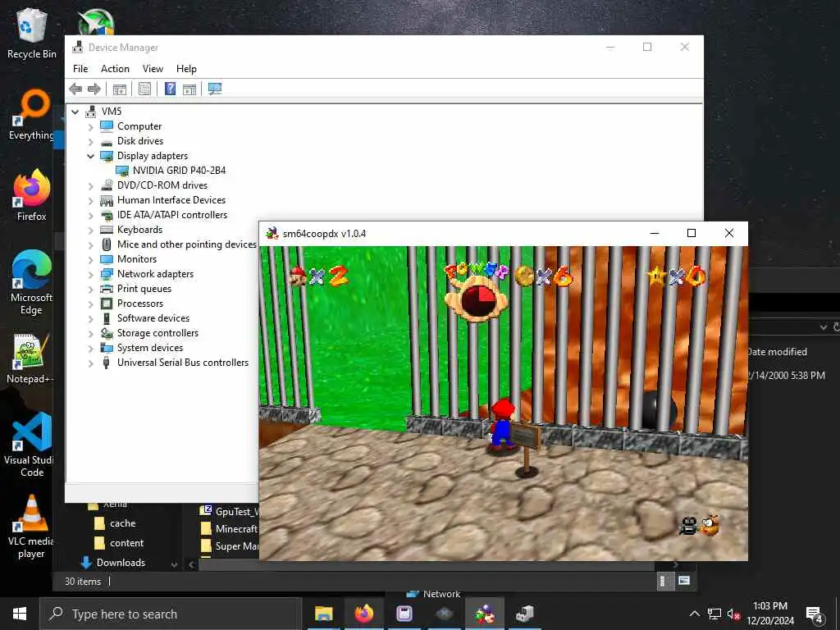Select the Microsoft Edge desktop shortcut
840x630 pixels.
click(32, 283)
